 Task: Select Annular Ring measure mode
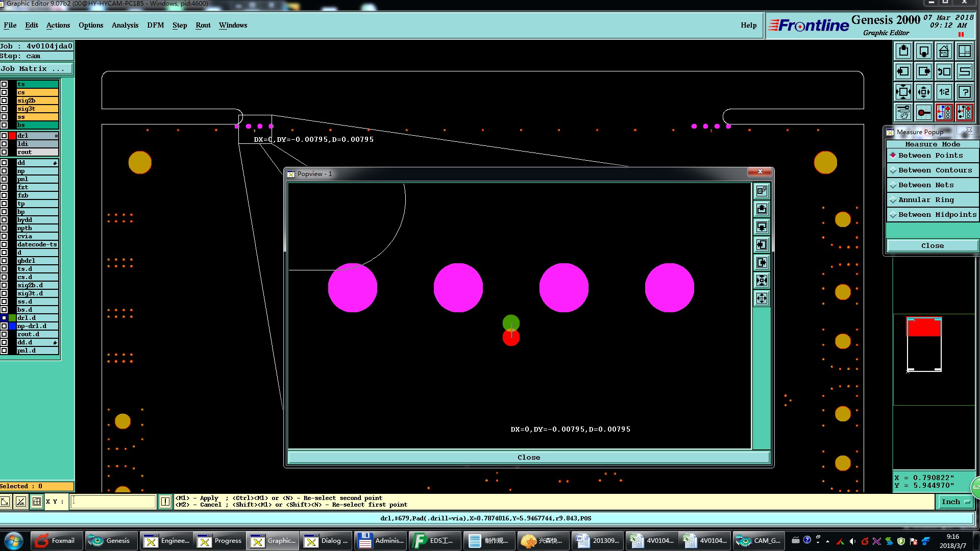click(x=933, y=199)
